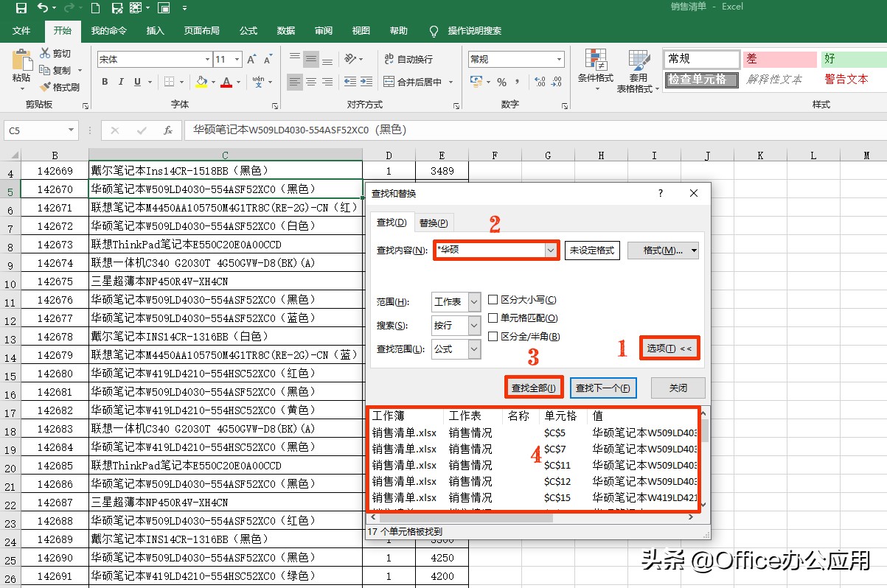This screenshot has height=588, width=887.
Task: Click the Fill color bucket icon
Action: [201, 82]
